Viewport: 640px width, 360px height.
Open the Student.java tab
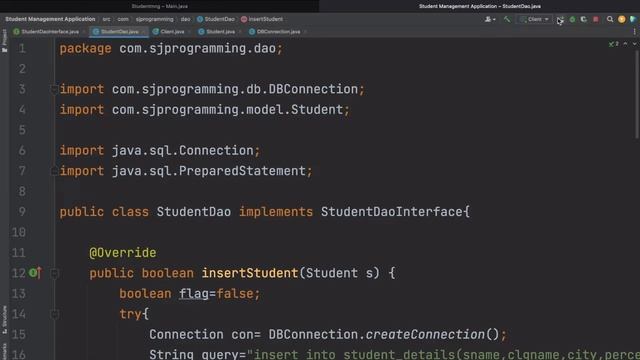pyautogui.click(x=216, y=31)
